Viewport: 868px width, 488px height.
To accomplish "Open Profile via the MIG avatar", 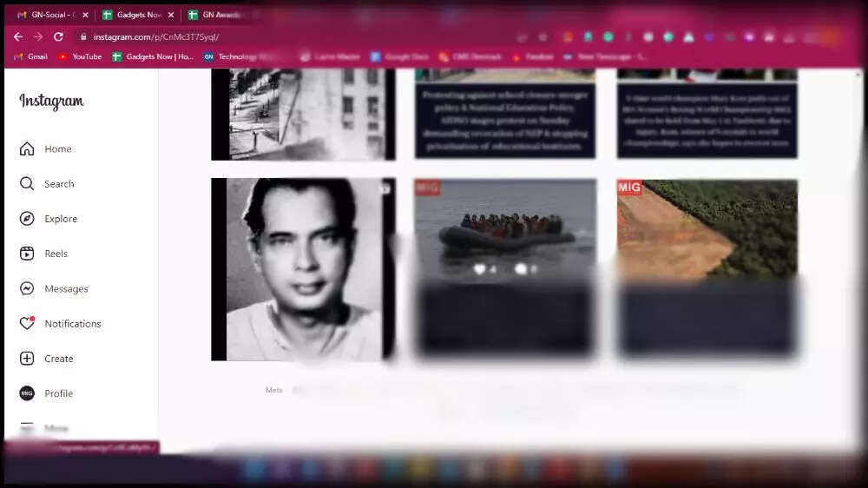I will (x=27, y=393).
